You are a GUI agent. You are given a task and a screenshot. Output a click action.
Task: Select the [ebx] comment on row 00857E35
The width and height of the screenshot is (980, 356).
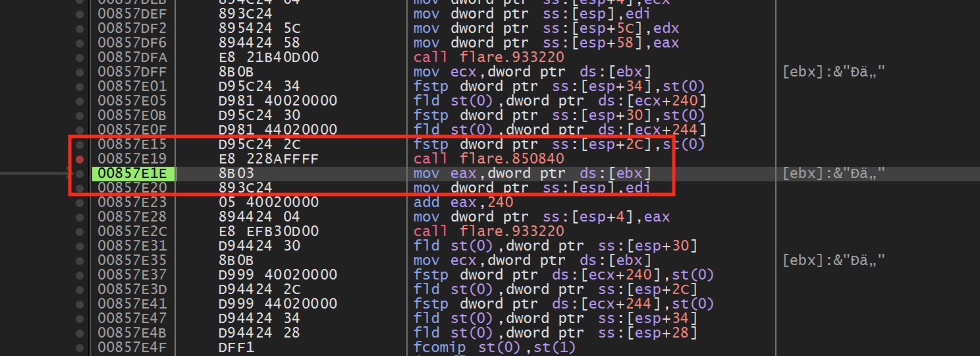pyautogui.click(x=833, y=260)
